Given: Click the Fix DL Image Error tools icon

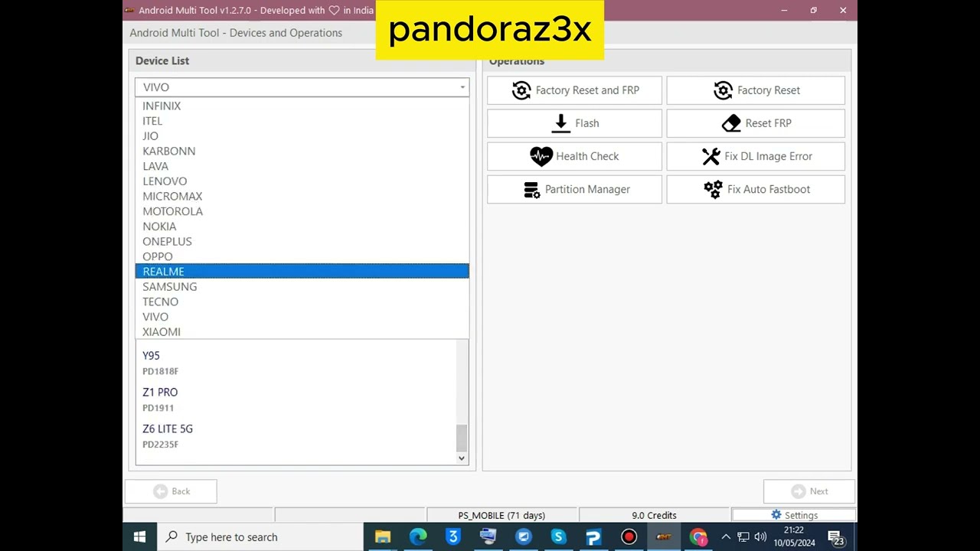Looking at the screenshot, I should tap(710, 156).
